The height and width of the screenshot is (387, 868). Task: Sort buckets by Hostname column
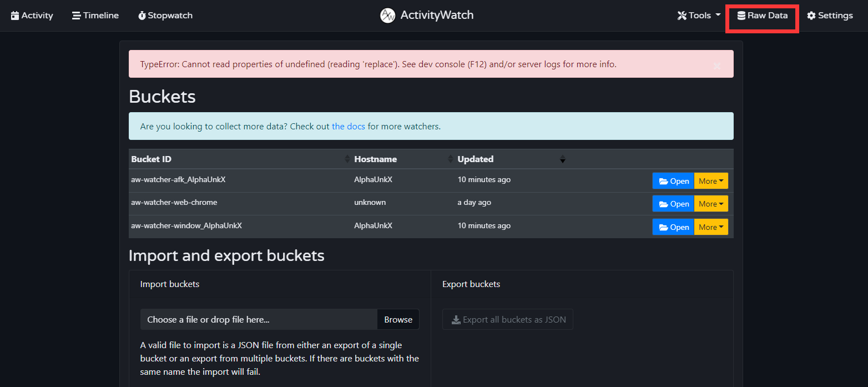tap(375, 159)
